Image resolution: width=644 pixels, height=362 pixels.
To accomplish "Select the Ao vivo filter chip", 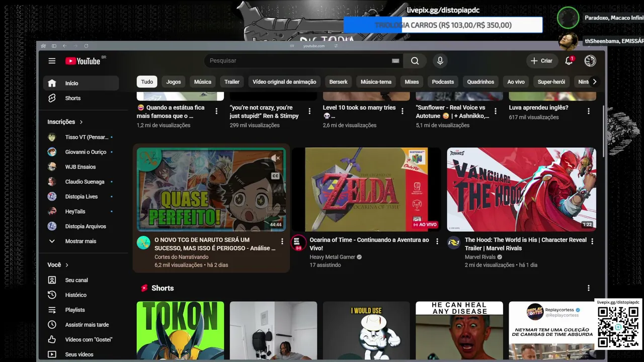I will 516,82.
